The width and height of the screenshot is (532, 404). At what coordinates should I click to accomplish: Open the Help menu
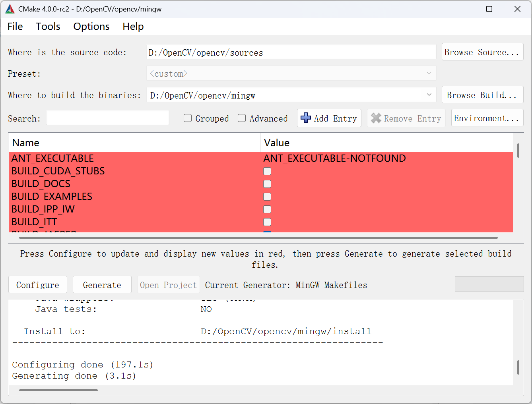point(133,26)
